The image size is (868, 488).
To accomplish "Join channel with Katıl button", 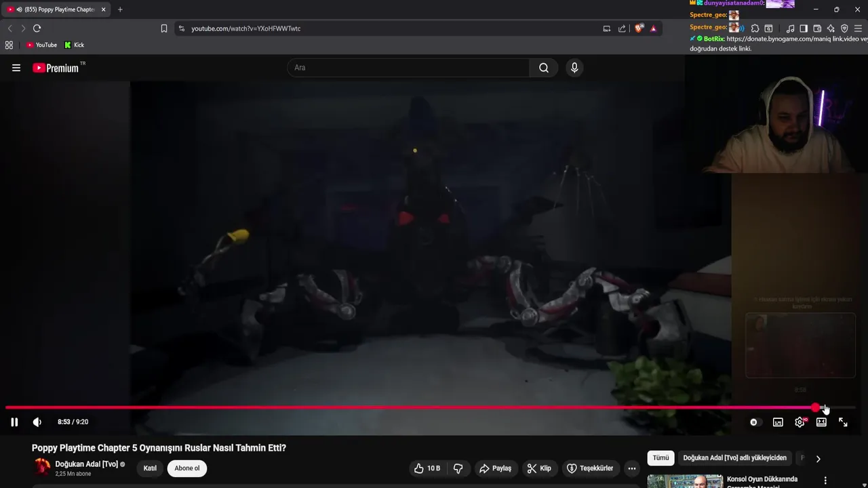I will (x=150, y=468).
